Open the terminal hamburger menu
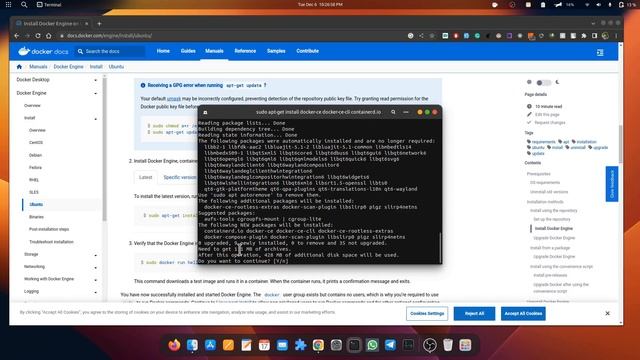The image size is (640, 360). coord(406,112)
